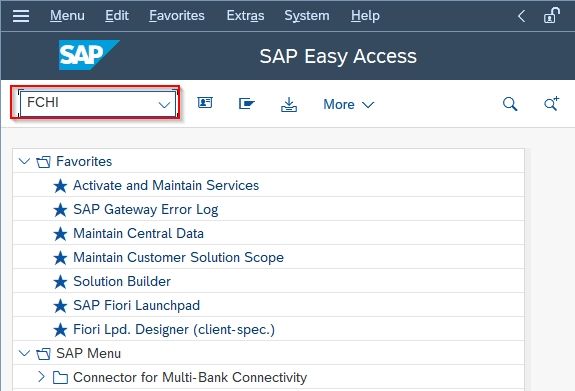Screen dimensions: 575x391
Task: Select Maintain Central Data favorite
Action: (x=138, y=234)
